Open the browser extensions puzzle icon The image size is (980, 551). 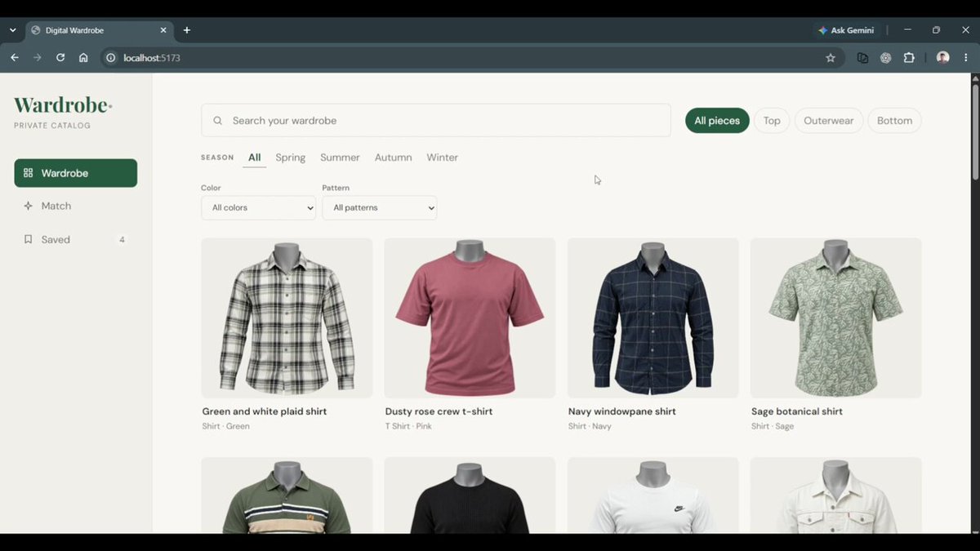(909, 58)
